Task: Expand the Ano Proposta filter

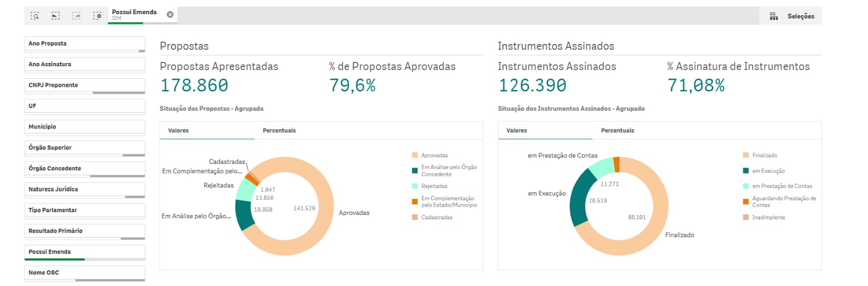Action: point(84,43)
